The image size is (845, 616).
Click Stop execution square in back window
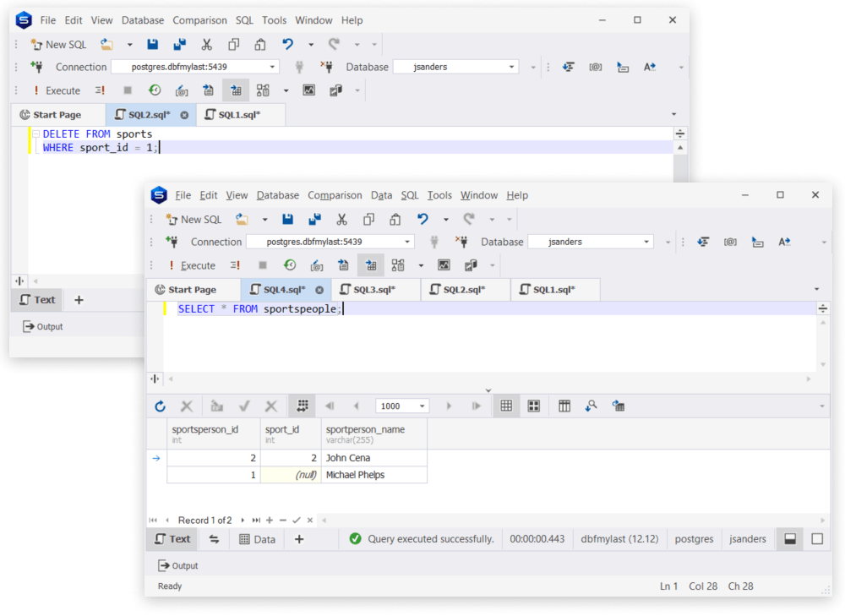click(128, 90)
